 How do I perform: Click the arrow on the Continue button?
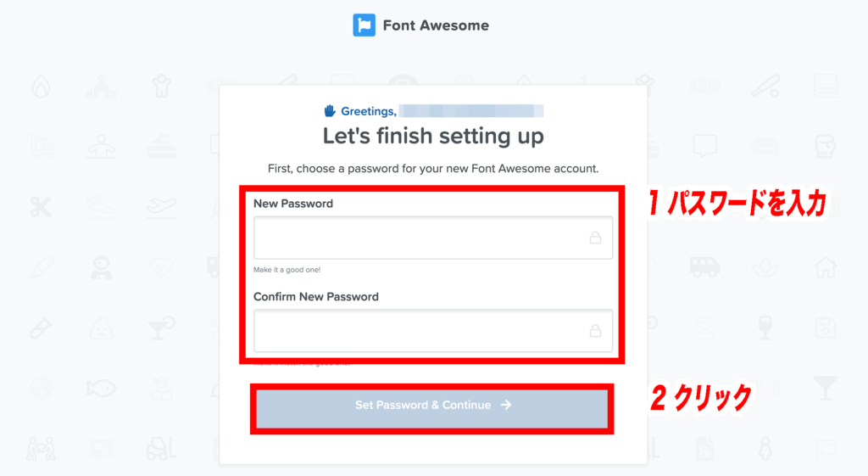pos(506,405)
